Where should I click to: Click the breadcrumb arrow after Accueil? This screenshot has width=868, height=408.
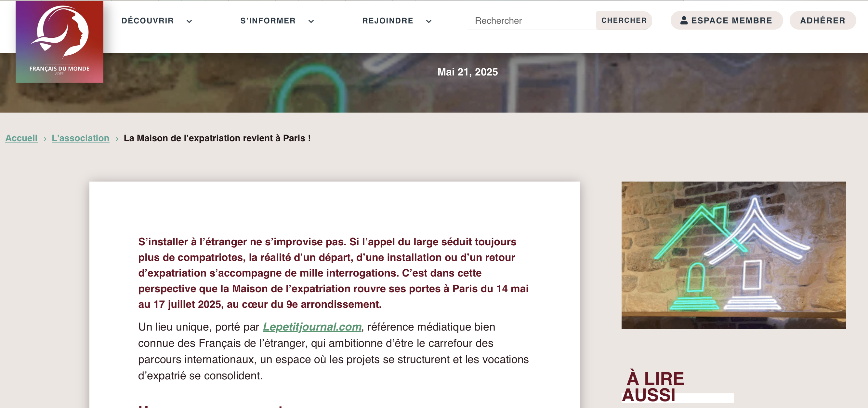(x=45, y=139)
